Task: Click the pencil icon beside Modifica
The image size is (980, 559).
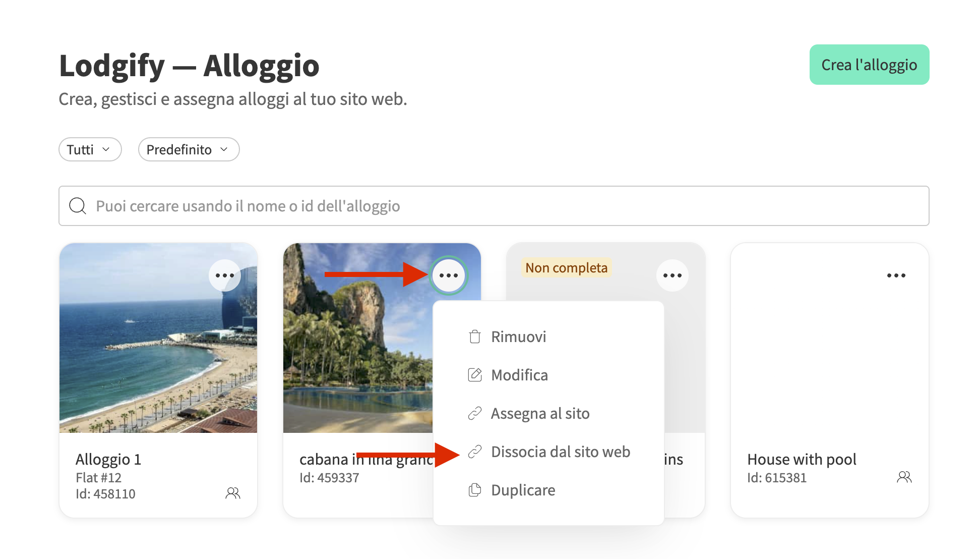Action: (474, 375)
